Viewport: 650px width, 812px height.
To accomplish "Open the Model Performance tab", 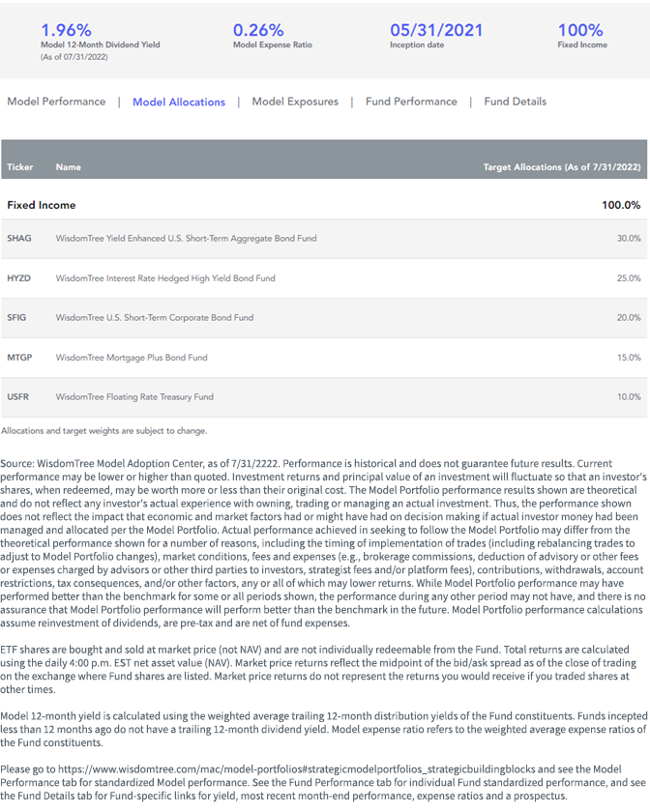I will [56, 101].
